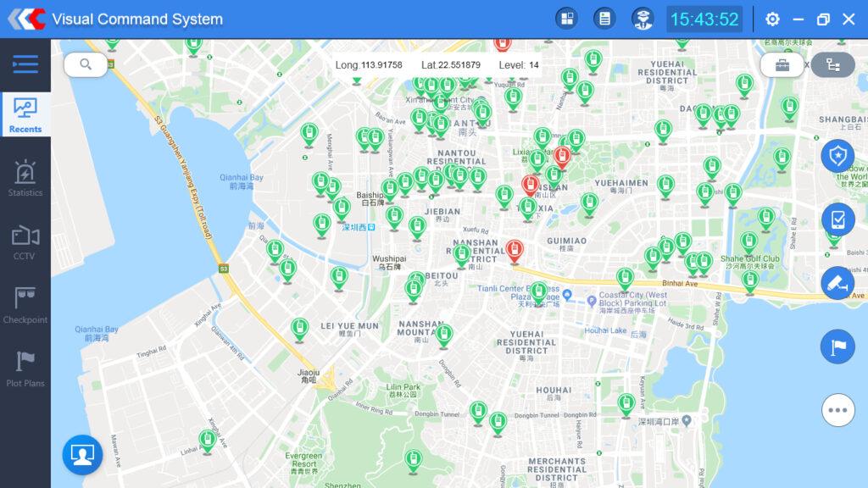
Task: Toggle the CCTV camera map layer
Action: pyautogui.click(x=837, y=283)
